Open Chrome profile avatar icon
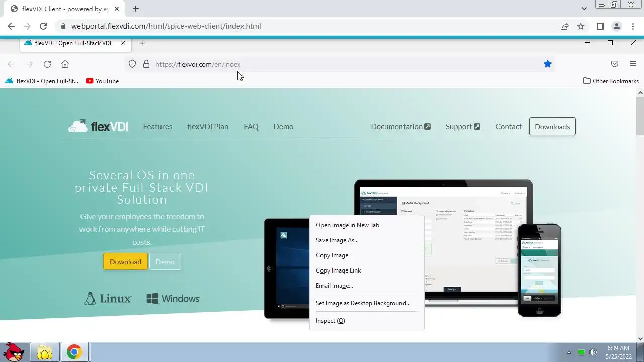 point(617,26)
